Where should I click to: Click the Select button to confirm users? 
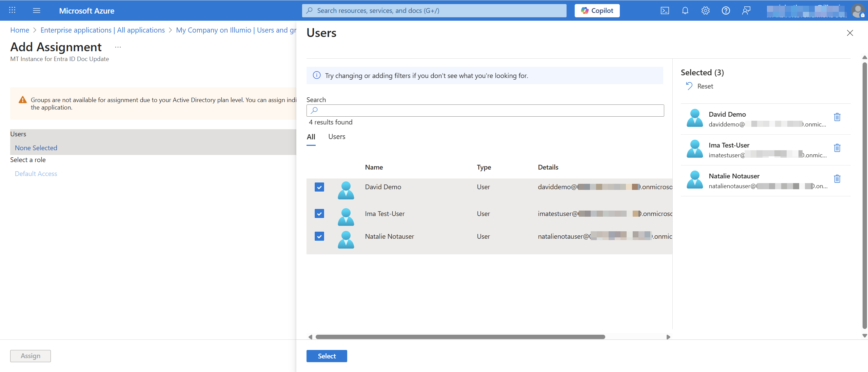click(x=326, y=356)
